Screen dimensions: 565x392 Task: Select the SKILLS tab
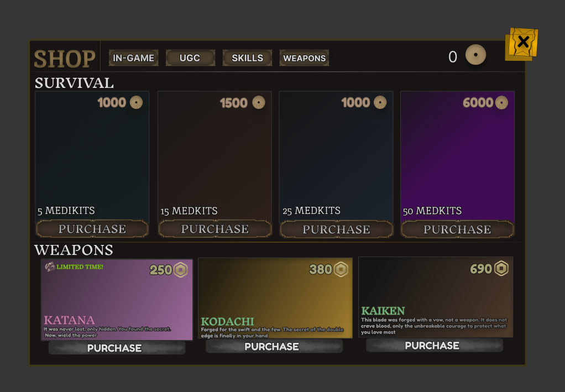[247, 58]
